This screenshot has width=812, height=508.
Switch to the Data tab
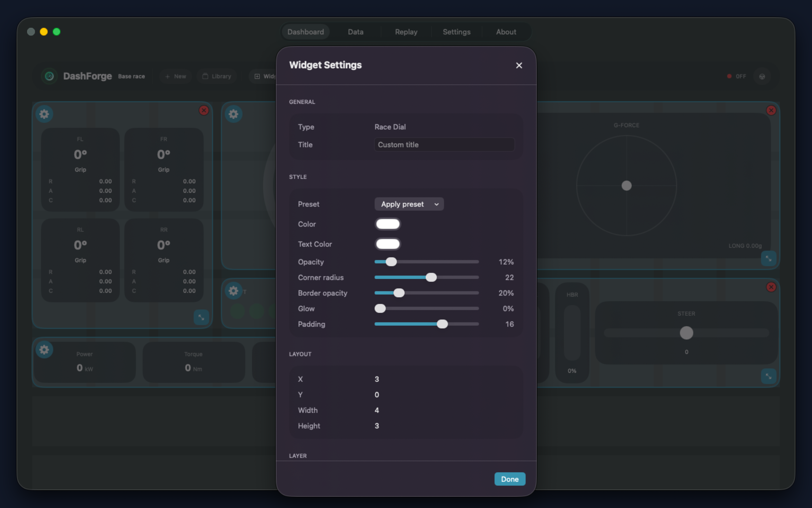point(355,32)
